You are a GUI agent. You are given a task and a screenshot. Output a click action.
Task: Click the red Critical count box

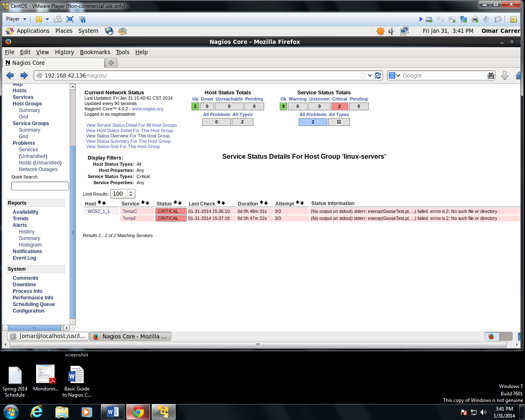coord(339,107)
